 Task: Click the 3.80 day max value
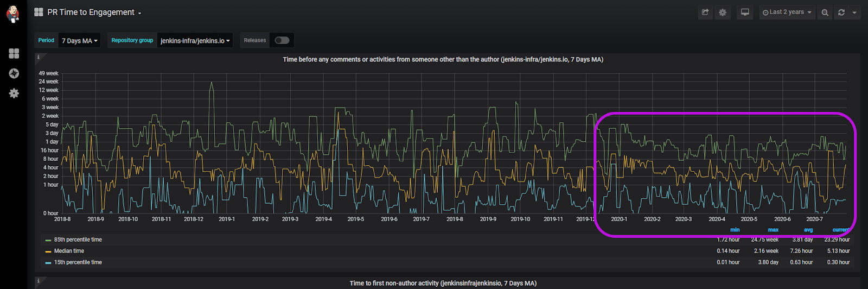point(768,262)
